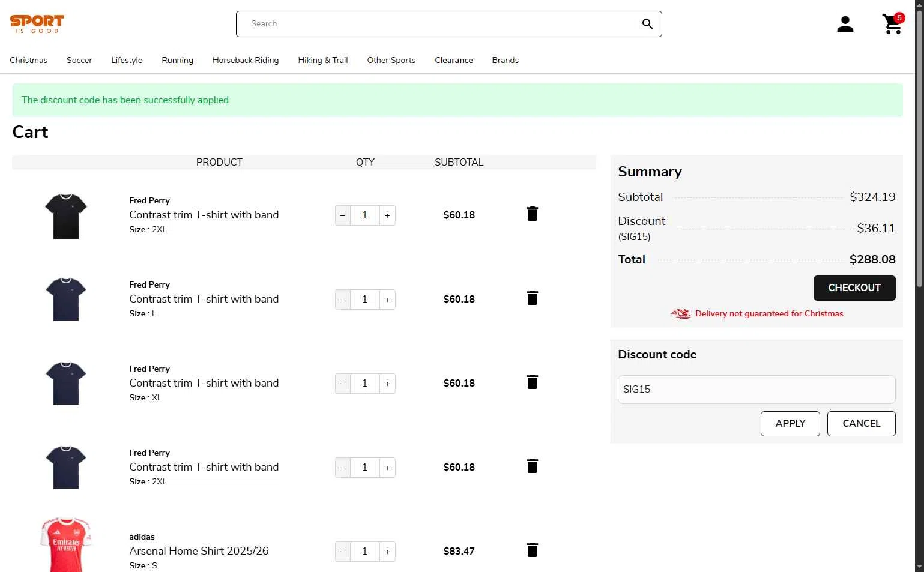Image resolution: width=924 pixels, height=572 pixels.
Task: Open the Running category
Action: click(177, 60)
